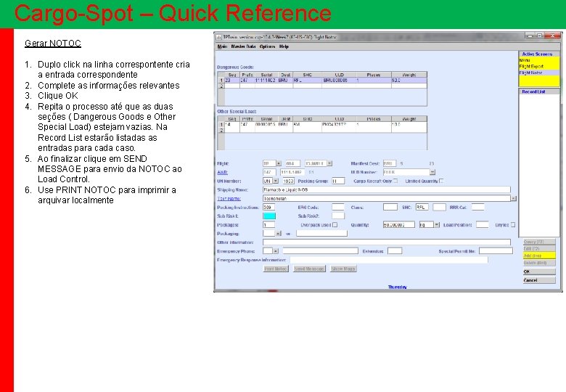
Task: Click the Flight number 604 field
Action: [x=292, y=163]
